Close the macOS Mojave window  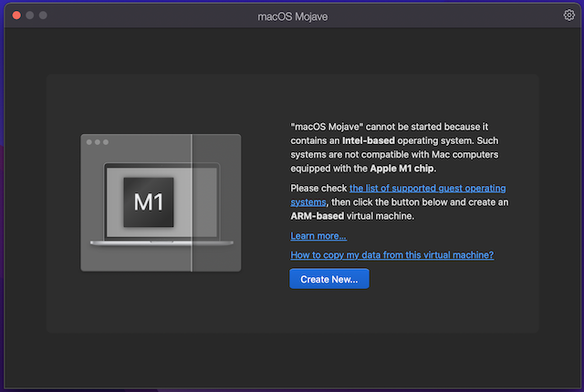tap(16, 15)
